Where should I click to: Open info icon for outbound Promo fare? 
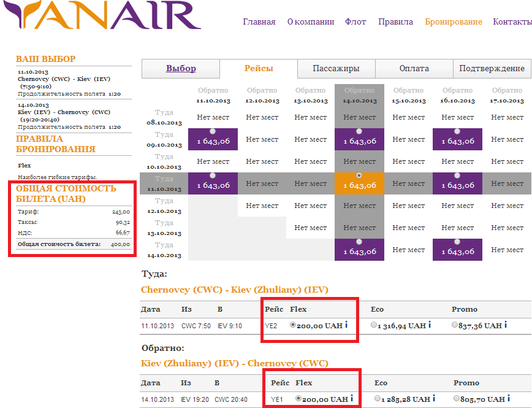tap(506, 325)
